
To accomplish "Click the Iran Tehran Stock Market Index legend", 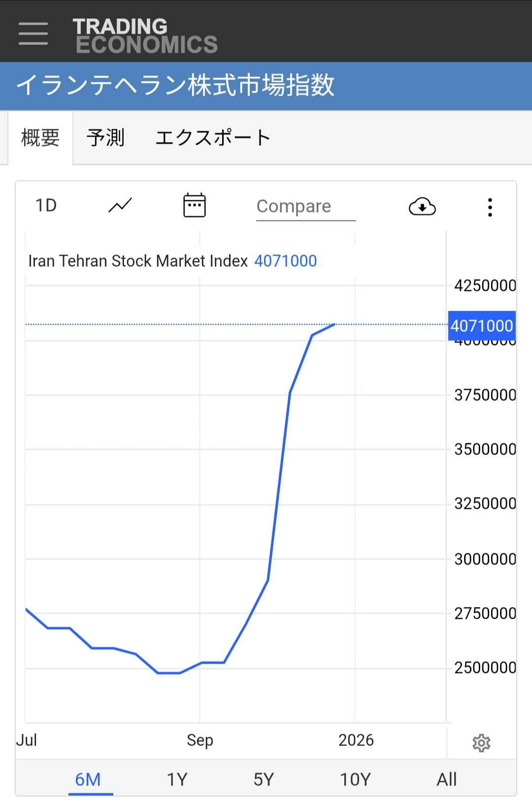I will tap(138, 261).
